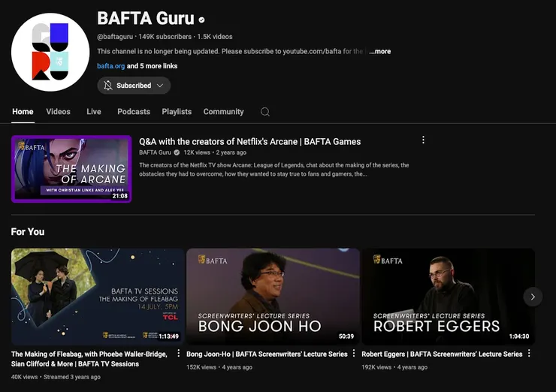Play the Robert Eggers thumbnail
Image resolution: width=556 pixels, height=392 pixels.
click(449, 297)
